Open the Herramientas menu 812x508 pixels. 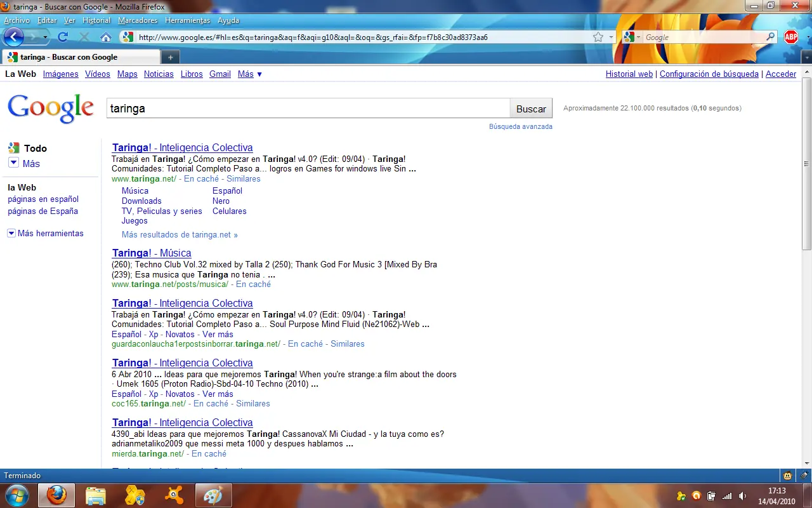187,20
